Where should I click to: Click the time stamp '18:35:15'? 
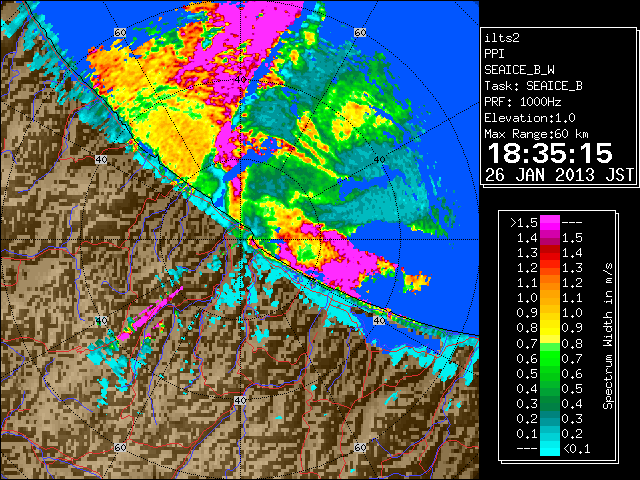point(550,153)
